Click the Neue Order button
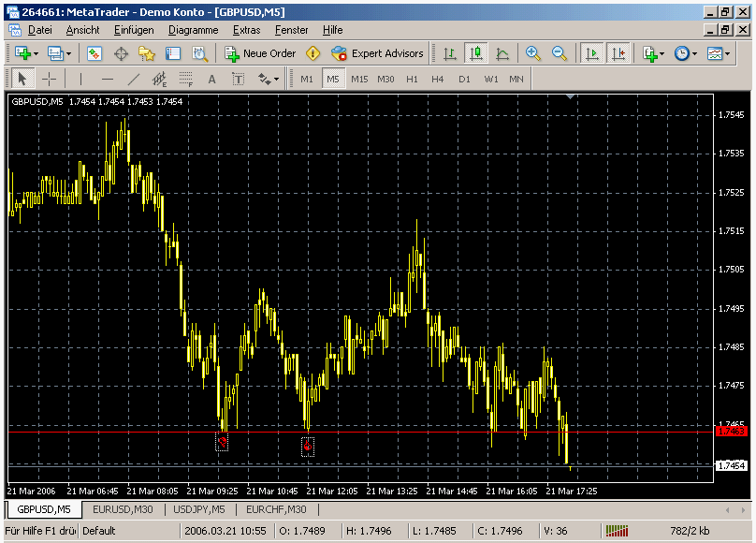756x543 pixels. tap(260, 53)
